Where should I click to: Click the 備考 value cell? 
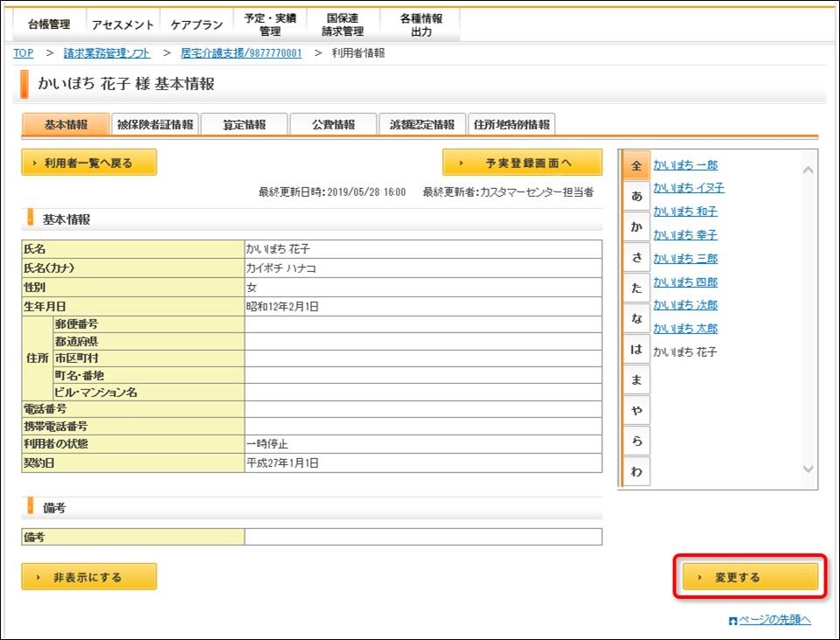[423, 537]
